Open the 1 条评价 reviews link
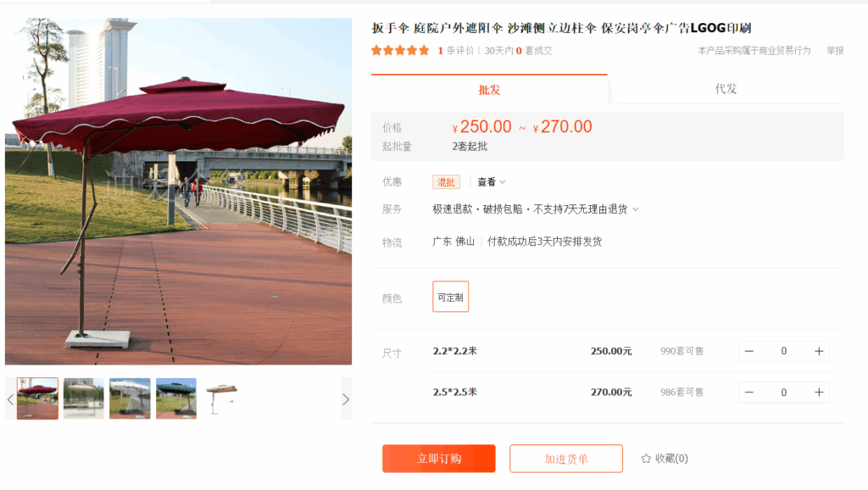This screenshot has width=868, height=490. coord(456,50)
